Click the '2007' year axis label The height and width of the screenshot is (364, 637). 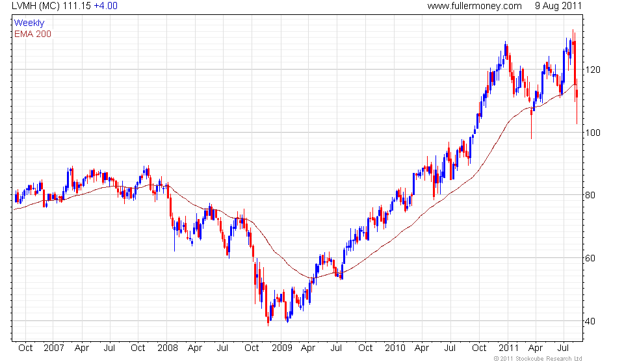coord(54,348)
